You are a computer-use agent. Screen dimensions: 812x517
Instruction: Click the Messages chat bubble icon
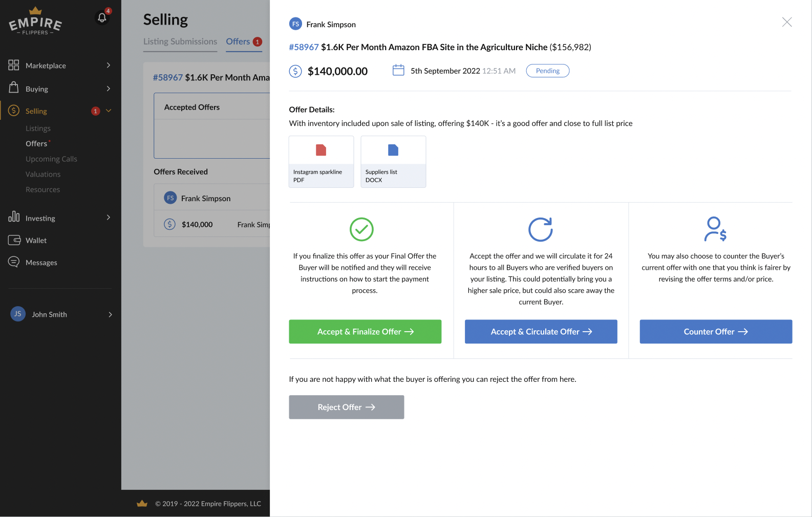[14, 262]
